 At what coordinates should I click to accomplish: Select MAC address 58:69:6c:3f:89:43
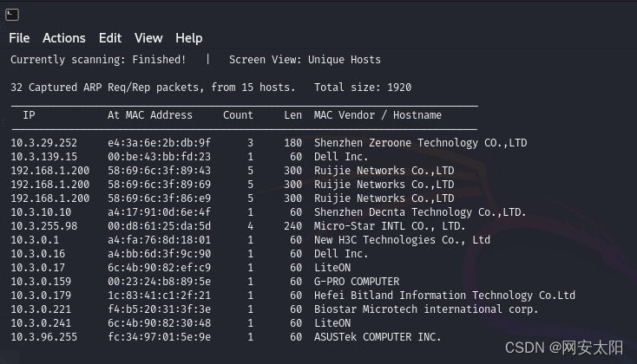[160, 171]
